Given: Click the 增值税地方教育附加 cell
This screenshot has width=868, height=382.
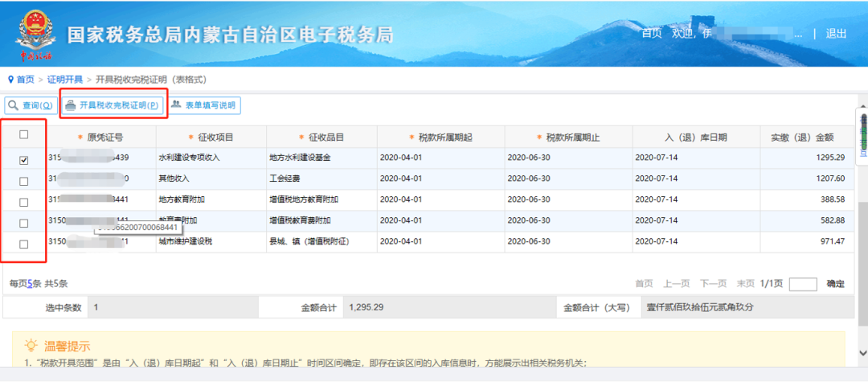Looking at the screenshot, I should (x=321, y=199).
